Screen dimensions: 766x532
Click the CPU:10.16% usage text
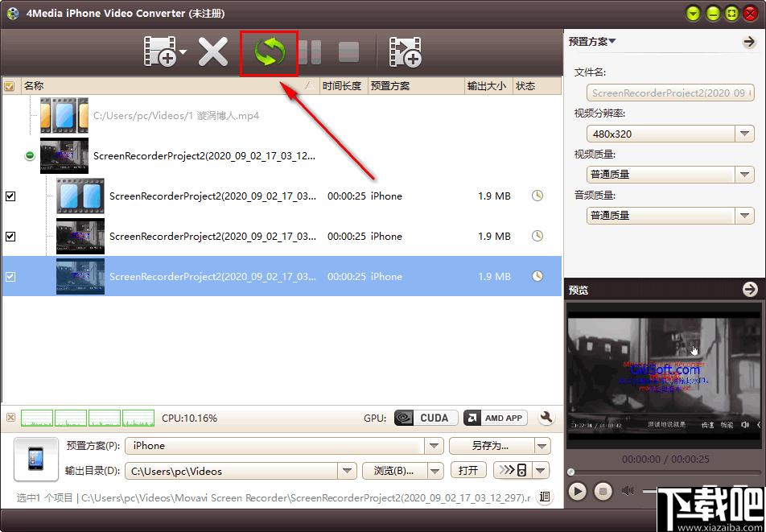pos(190,419)
